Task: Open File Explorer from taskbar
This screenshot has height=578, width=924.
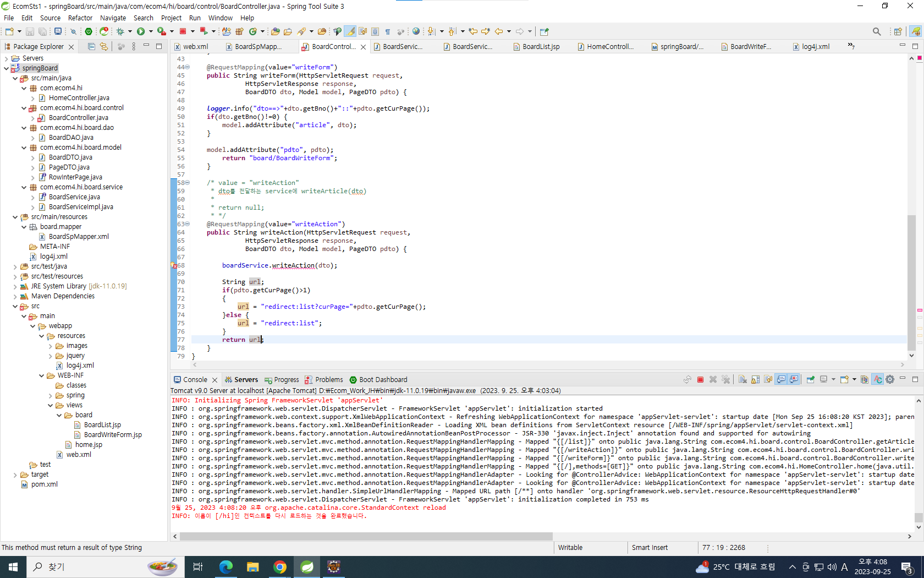Action: pos(252,567)
